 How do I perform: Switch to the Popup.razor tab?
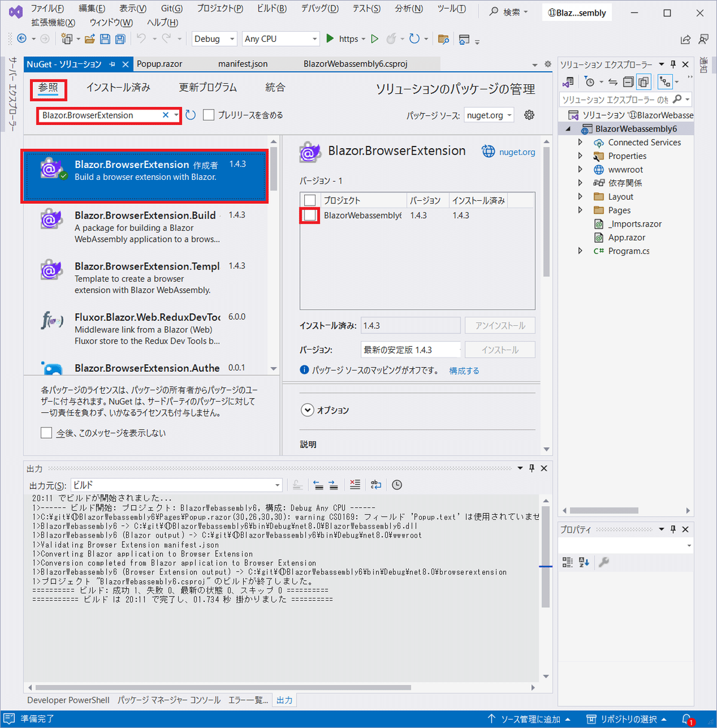[160, 64]
